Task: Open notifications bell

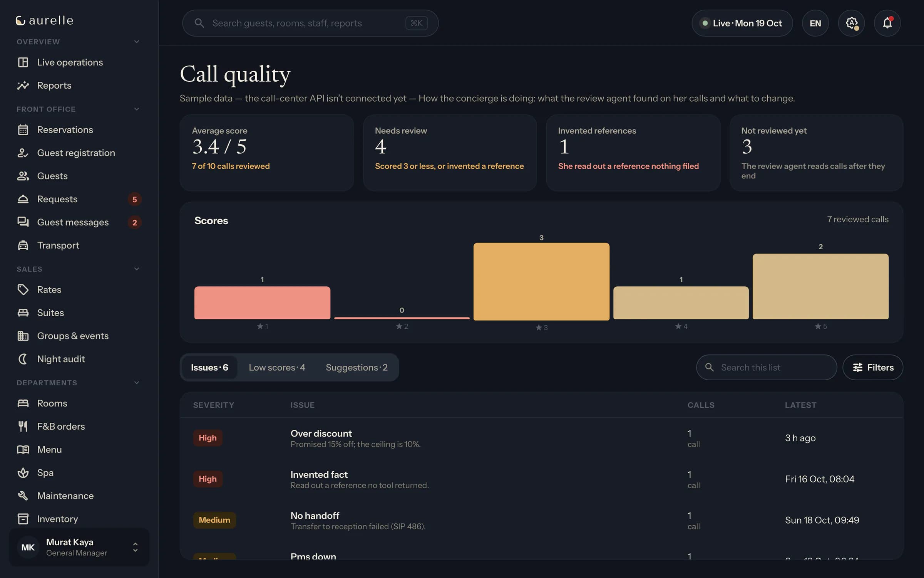Action: pos(887,23)
